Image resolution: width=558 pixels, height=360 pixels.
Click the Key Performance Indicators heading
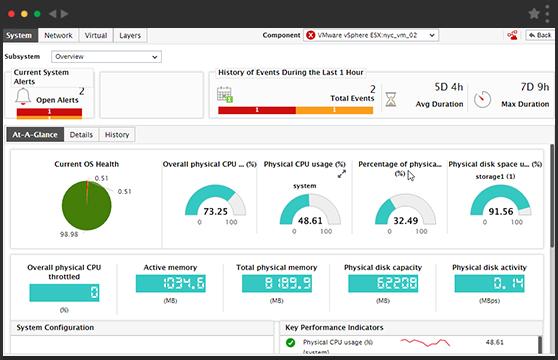pyautogui.click(x=334, y=328)
